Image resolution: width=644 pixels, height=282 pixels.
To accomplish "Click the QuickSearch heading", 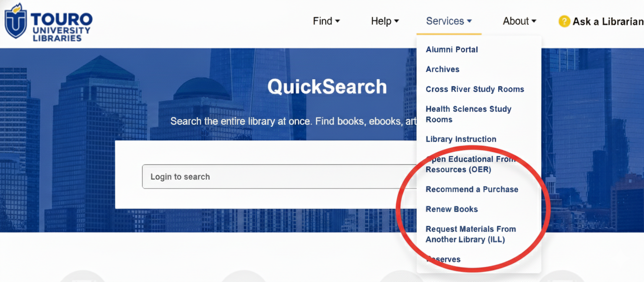I will click(x=327, y=86).
